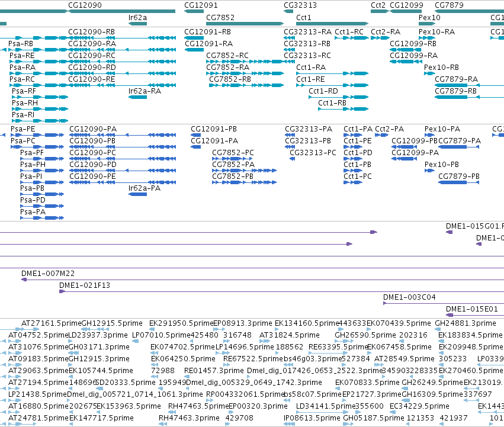Screen dimensions: 504x427
Task: Select the CG12091 gene label
Action: click(201, 5)
